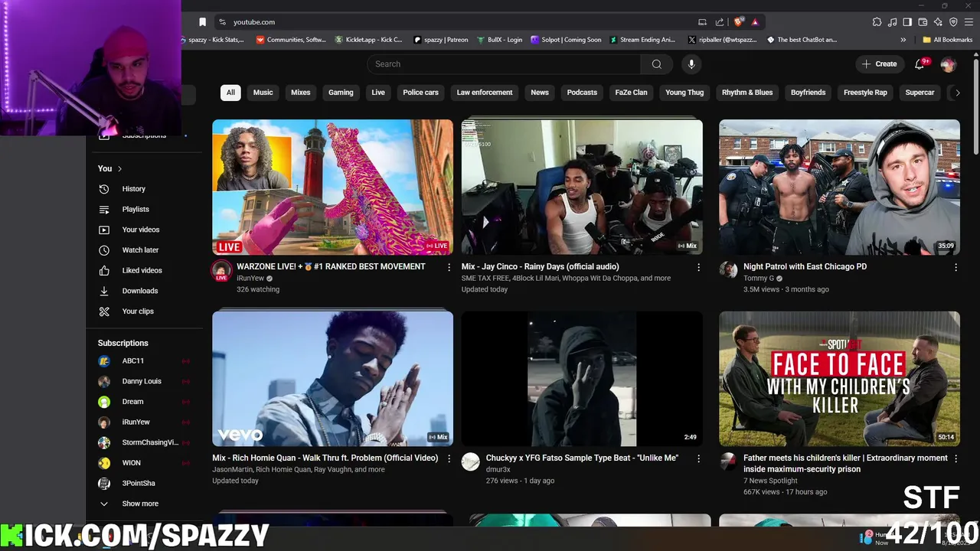The image size is (980, 551).
Task: Open the Night Patrol with East Chicago PD thumbnail
Action: pyautogui.click(x=839, y=187)
